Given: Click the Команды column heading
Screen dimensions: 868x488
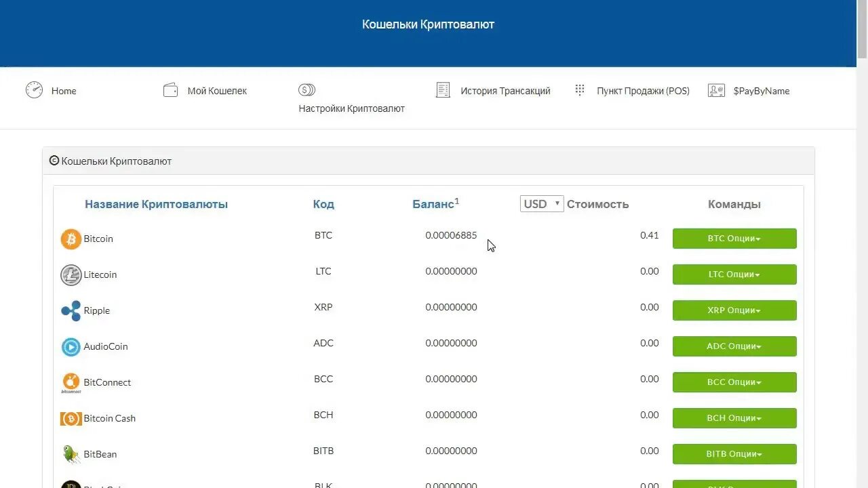Looking at the screenshot, I should tap(734, 204).
